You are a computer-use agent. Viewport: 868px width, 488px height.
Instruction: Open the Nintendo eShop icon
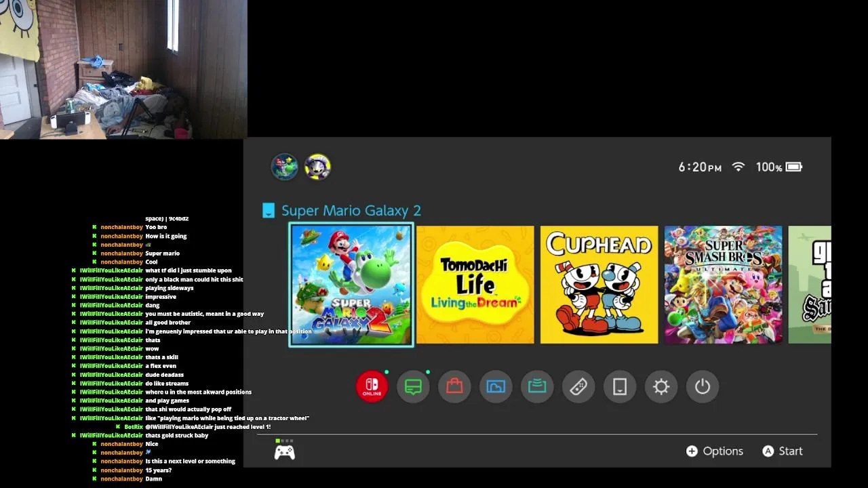click(454, 386)
